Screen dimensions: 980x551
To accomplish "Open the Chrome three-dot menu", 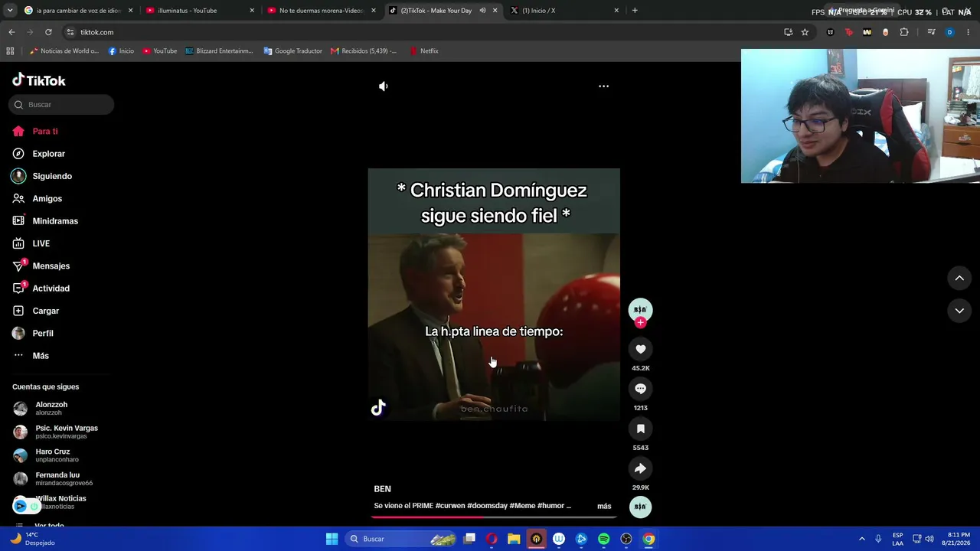I will (969, 32).
